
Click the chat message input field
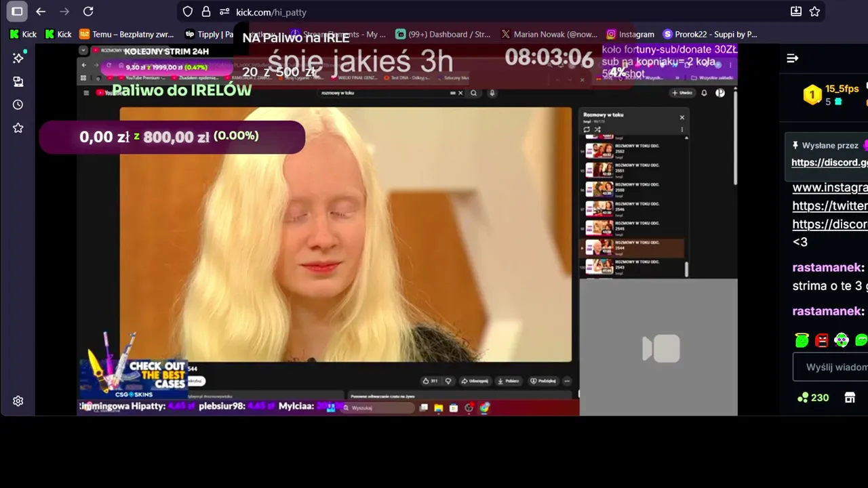pos(831,367)
